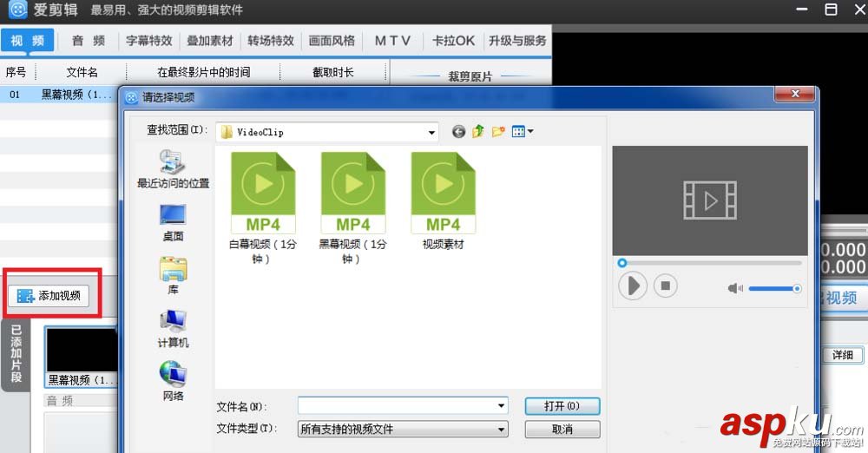
Task: Switch to the 音频 tab
Action: pyautogui.click(x=88, y=41)
